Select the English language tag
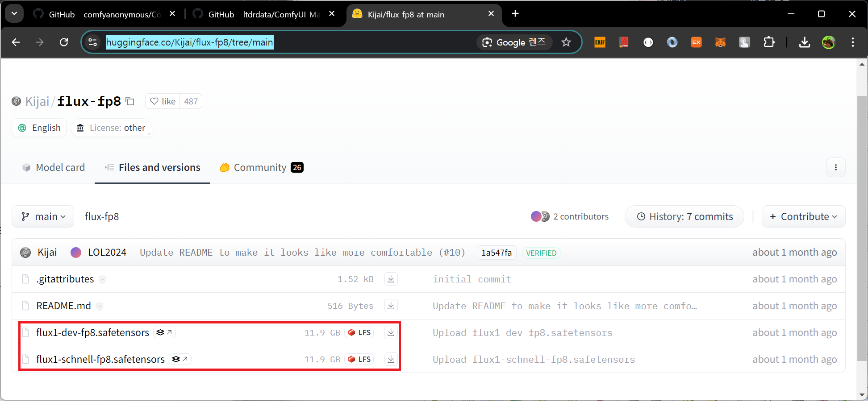 (x=39, y=128)
